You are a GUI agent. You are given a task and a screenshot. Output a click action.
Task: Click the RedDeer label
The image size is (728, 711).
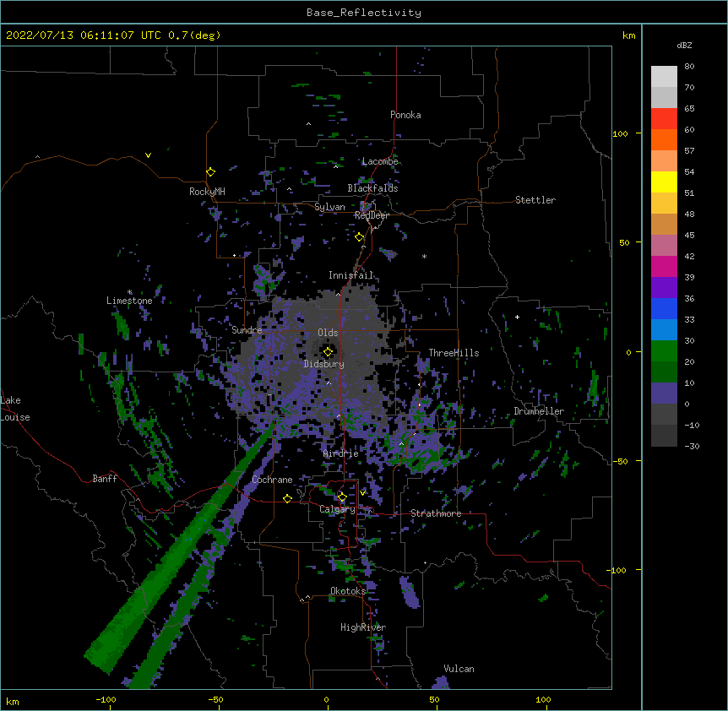click(x=372, y=215)
